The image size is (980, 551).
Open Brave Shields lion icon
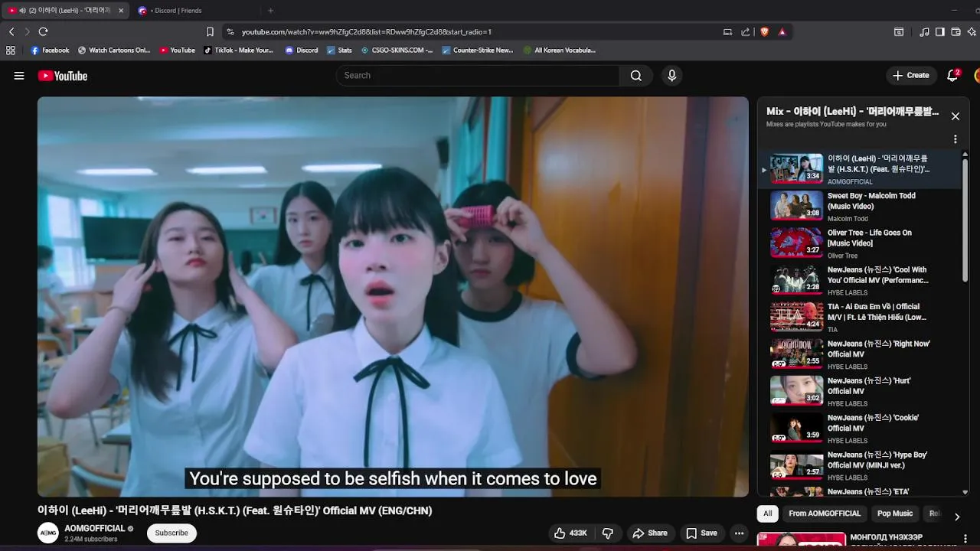[764, 32]
